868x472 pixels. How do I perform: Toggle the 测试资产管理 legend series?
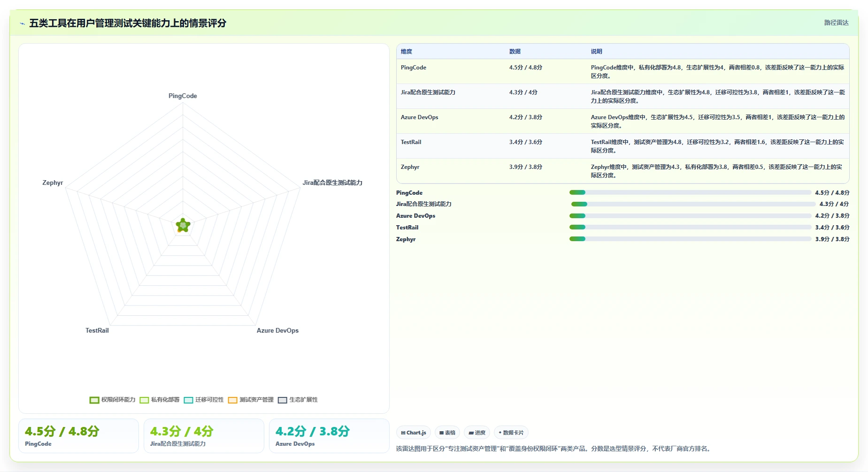251,400
